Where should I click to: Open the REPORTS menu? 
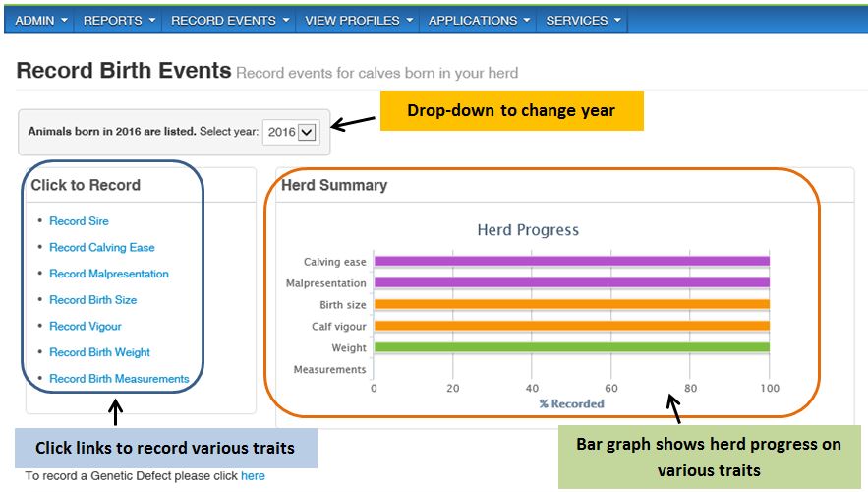point(119,21)
